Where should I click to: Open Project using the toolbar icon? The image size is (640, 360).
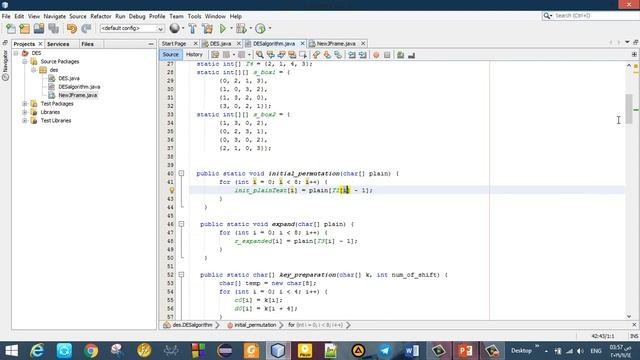point(39,28)
